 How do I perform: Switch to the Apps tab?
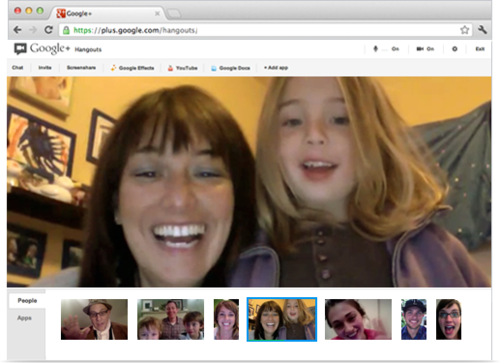click(x=25, y=318)
